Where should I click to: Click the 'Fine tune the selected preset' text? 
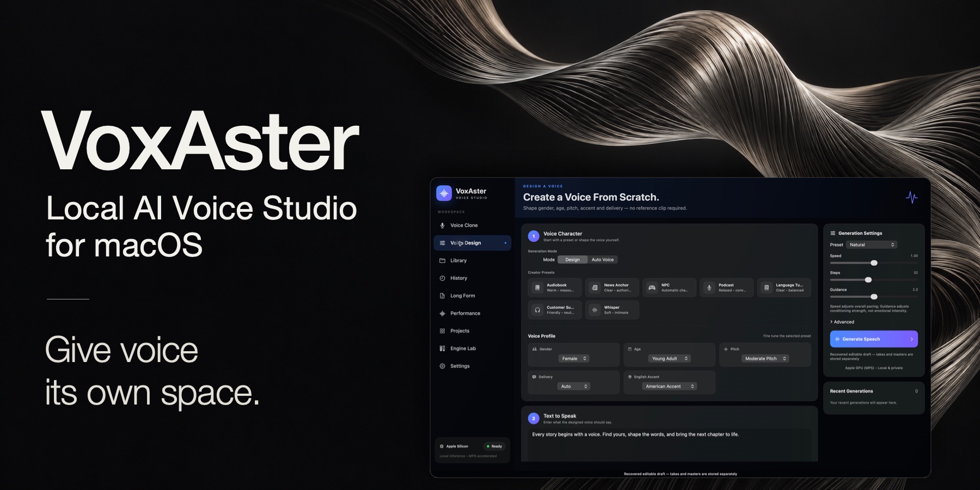[x=787, y=336]
